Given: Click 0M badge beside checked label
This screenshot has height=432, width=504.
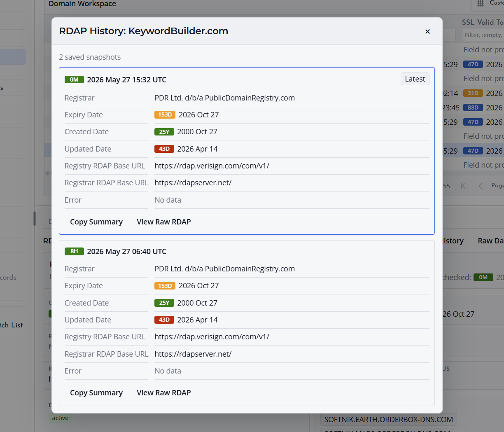Looking at the screenshot, I should 483,277.
